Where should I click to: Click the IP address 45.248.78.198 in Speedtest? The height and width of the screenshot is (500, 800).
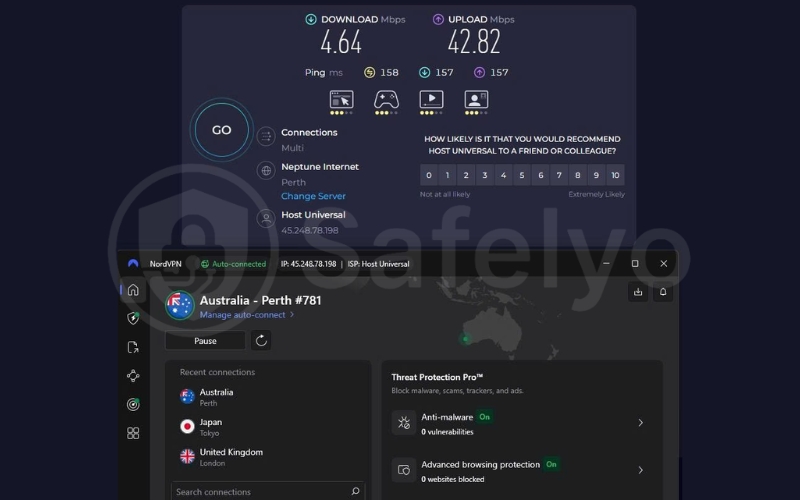click(x=310, y=230)
